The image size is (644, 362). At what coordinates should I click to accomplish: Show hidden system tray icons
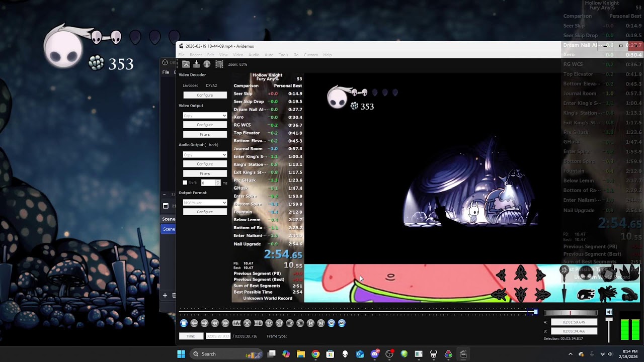click(x=570, y=354)
